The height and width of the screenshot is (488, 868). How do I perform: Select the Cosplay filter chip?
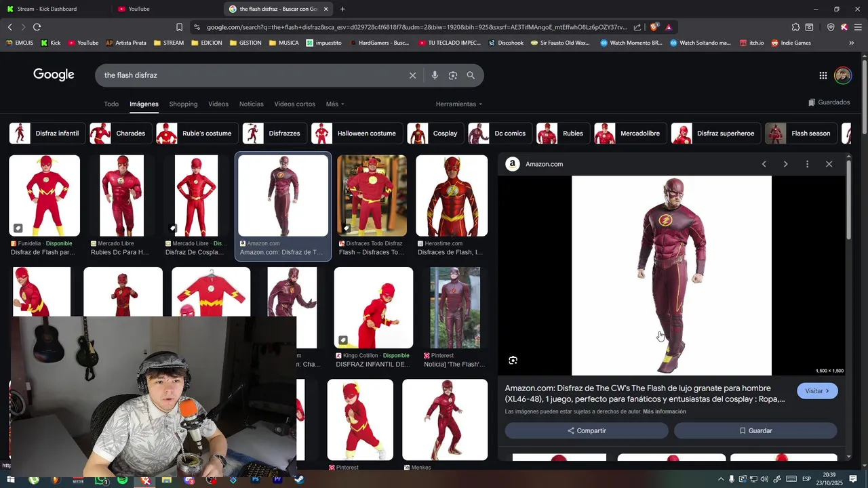click(x=435, y=134)
